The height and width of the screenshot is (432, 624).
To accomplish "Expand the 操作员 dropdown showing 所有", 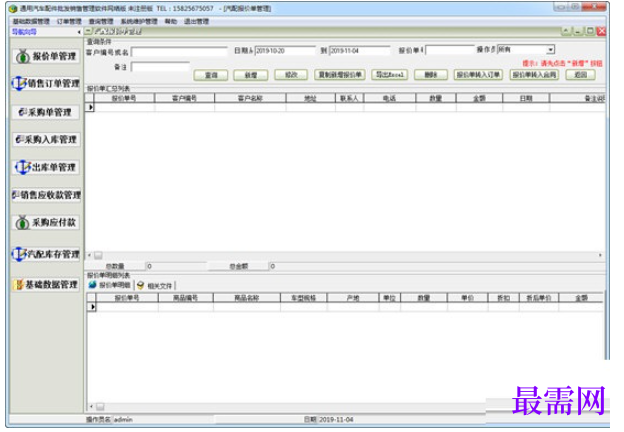I will (550, 50).
